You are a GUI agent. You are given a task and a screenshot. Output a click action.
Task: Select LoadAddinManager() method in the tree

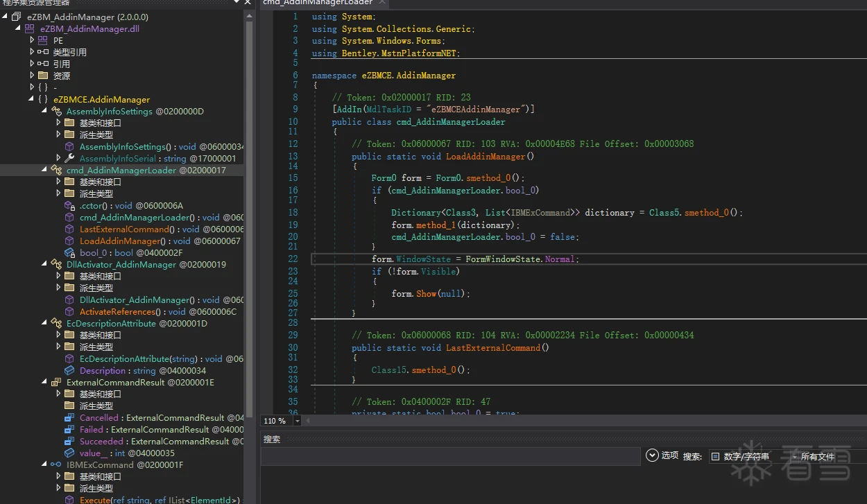[119, 241]
